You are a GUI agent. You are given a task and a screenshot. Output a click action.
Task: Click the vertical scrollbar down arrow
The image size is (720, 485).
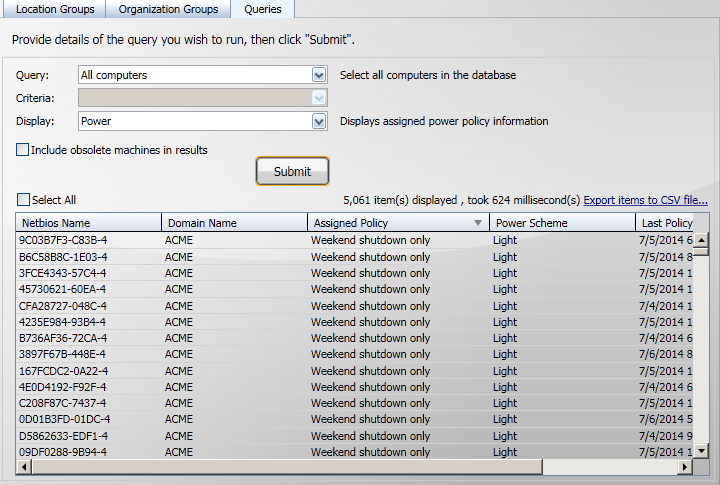click(x=701, y=452)
